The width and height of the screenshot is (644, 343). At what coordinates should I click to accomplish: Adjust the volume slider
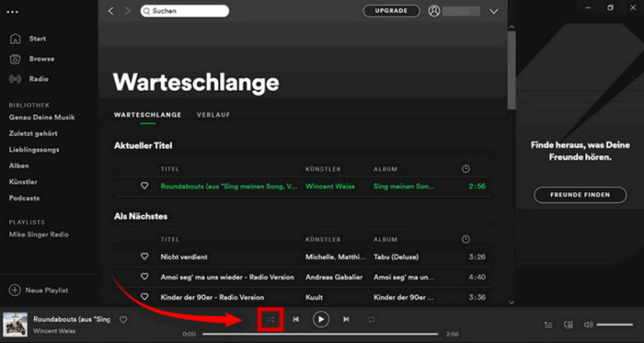615,325
